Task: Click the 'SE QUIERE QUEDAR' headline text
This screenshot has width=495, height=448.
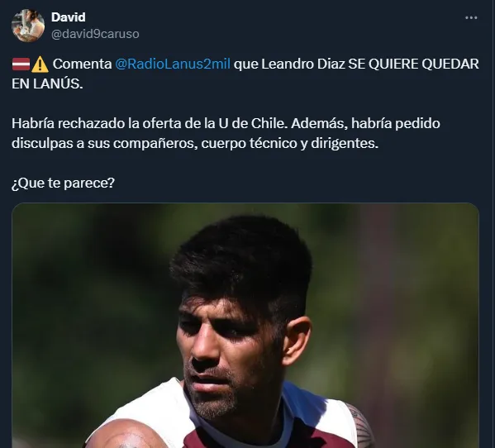Action: coord(413,64)
